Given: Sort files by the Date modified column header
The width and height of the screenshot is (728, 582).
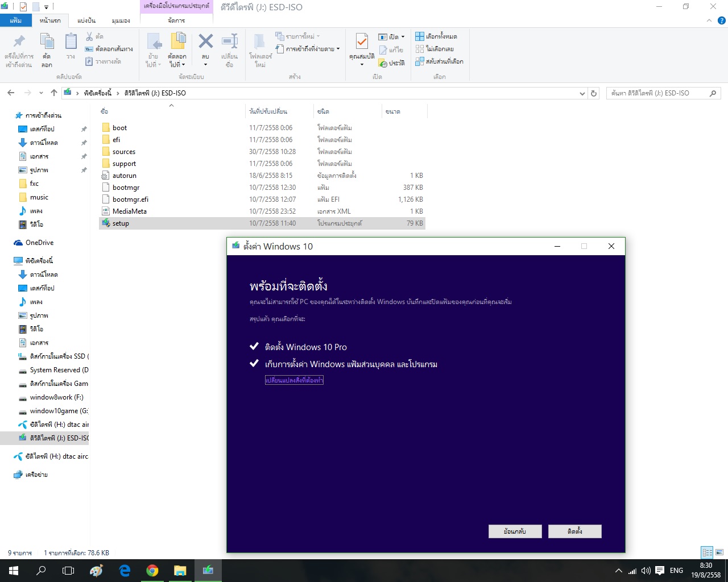Looking at the screenshot, I should pyautogui.click(x=279, y=111).
